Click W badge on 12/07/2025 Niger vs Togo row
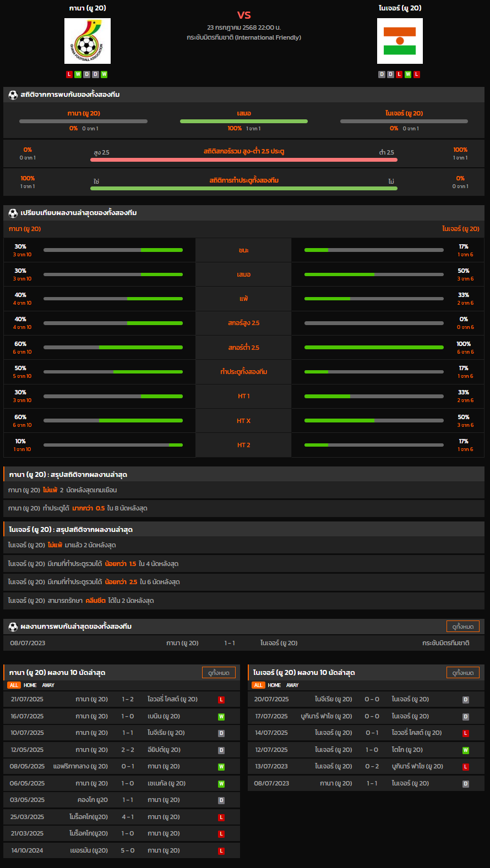This screenshot has width=490, height=868. [466, 750]
